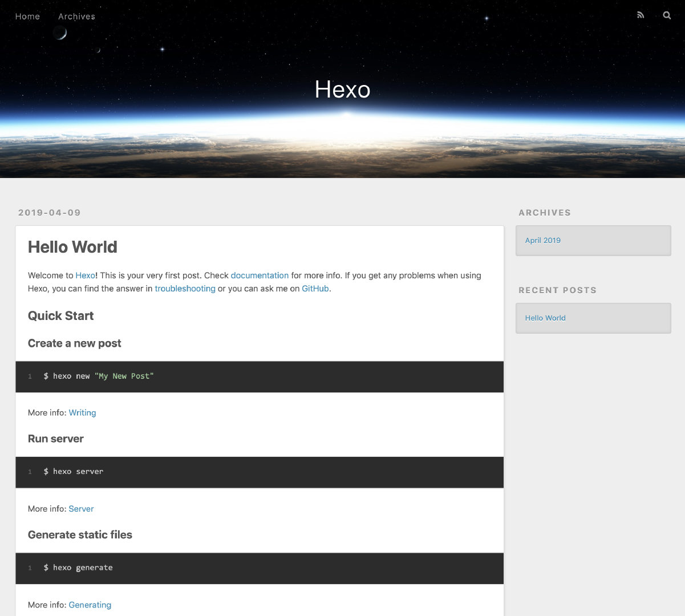Screen dimensions: 685x616
Task: Visit the GitHub link
Action: tap(315, 289)
